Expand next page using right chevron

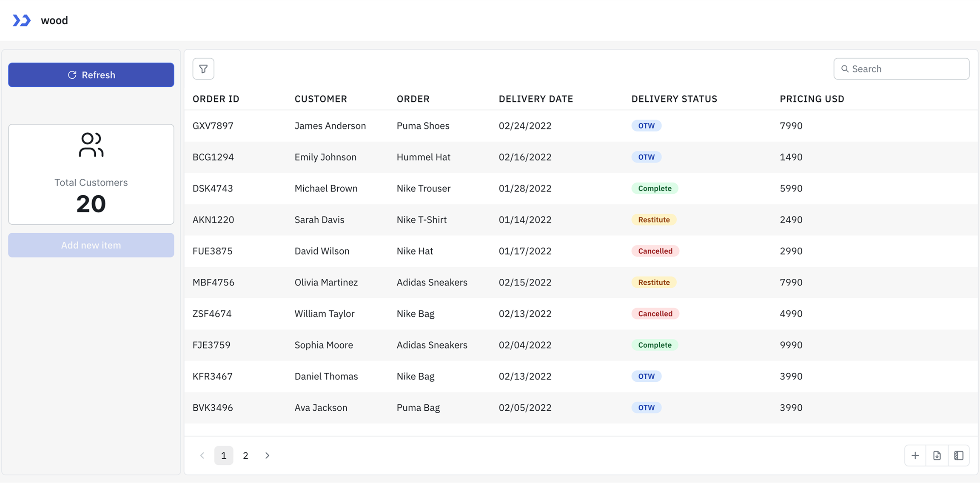267,455
